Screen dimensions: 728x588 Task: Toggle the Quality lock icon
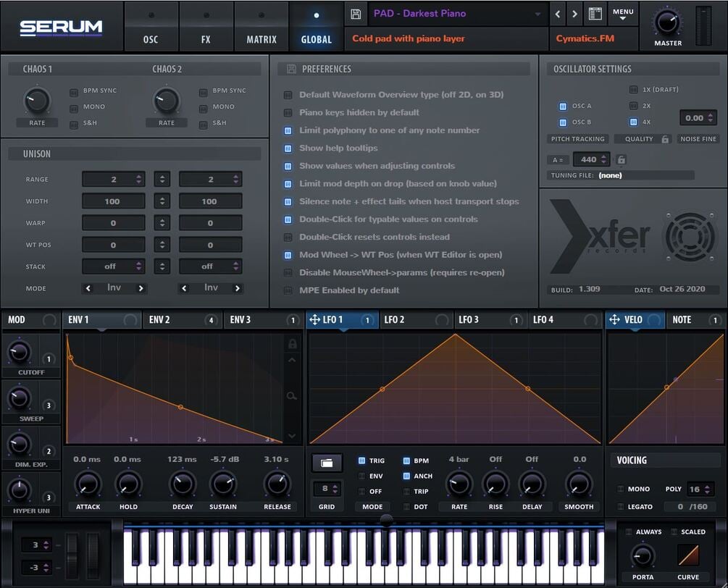click(665, 139)
